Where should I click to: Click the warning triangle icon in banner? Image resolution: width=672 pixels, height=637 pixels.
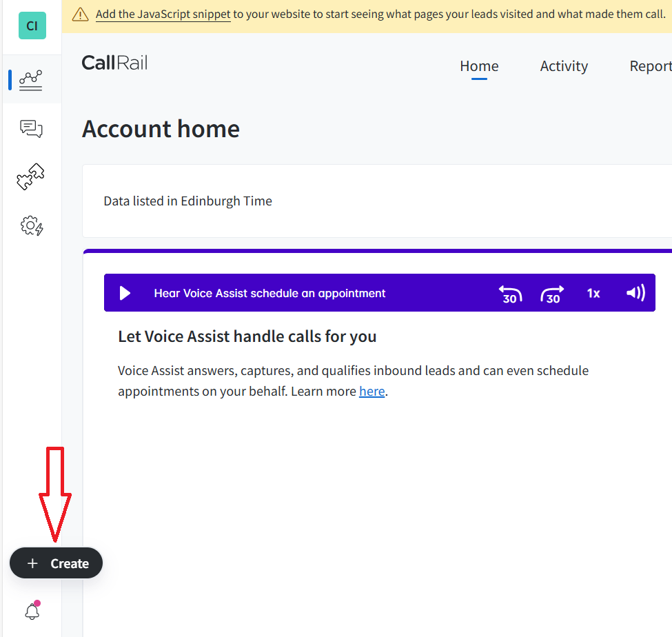80,14
